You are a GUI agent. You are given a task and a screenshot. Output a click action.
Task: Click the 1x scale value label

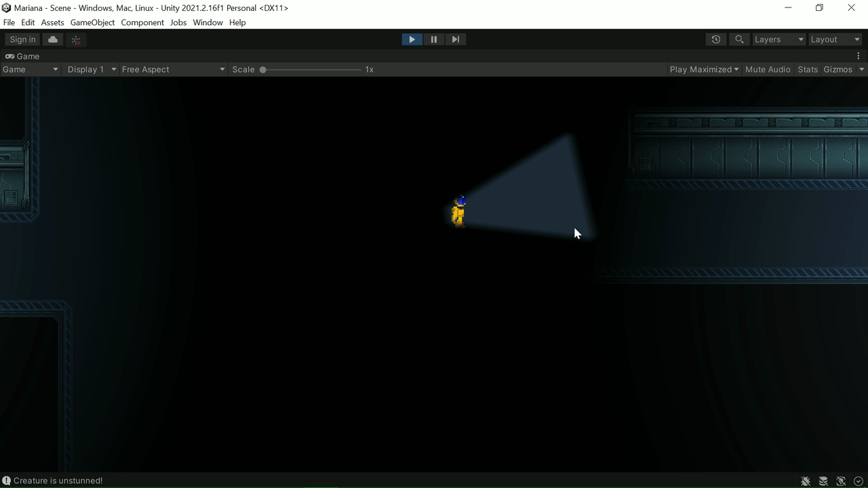(x=370, y=69)
